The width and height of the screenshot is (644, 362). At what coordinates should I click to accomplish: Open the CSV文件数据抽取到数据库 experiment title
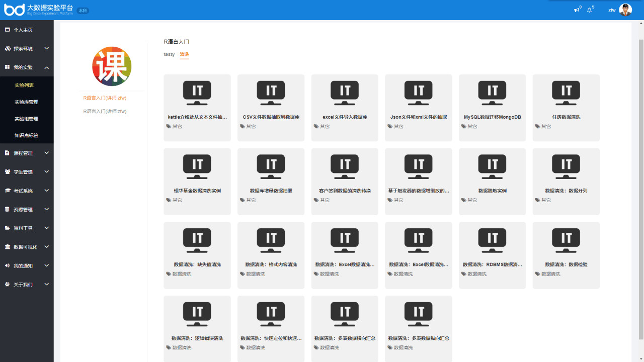[x=271, y=117]
